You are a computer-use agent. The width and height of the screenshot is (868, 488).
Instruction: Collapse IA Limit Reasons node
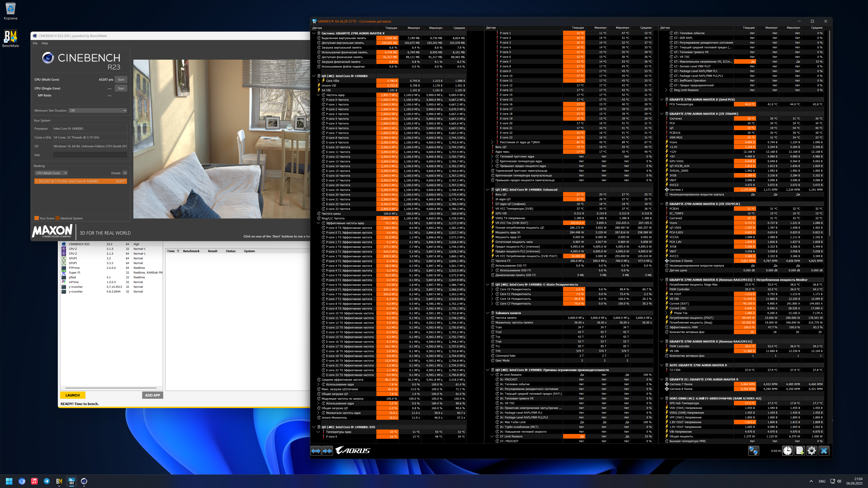coord(492,375)
